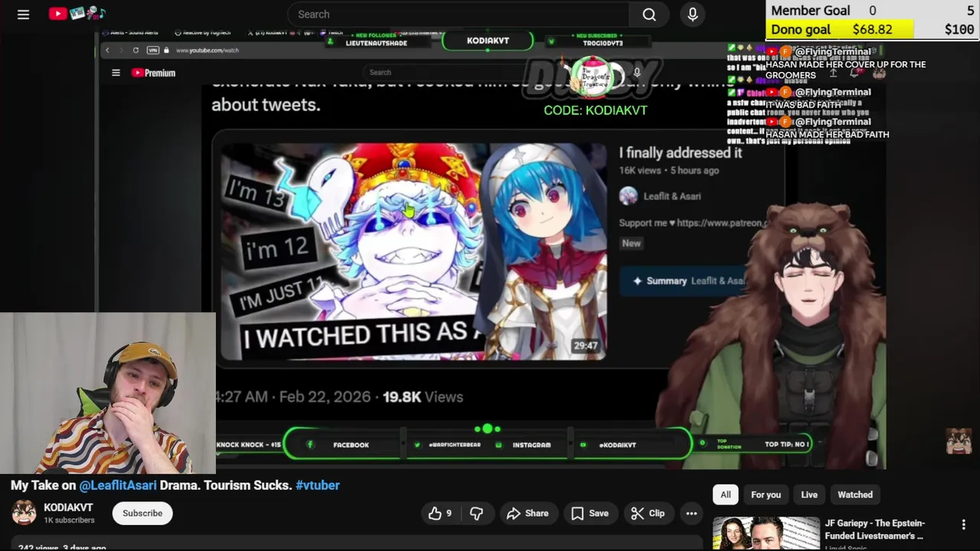The width and height of the screenshot is (980, 551).
Task: Save the video to a playlist
Action: [x=590, y=514]
